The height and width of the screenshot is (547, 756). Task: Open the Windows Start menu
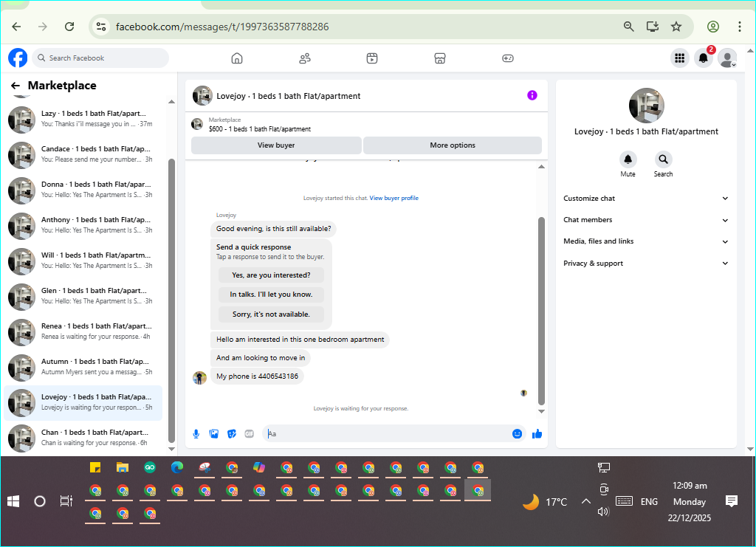(13, 502)
